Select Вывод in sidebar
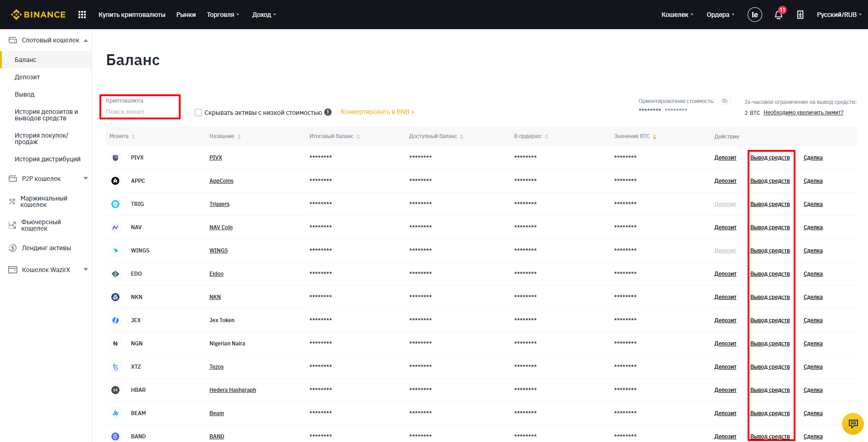 [x=25, y=94]
